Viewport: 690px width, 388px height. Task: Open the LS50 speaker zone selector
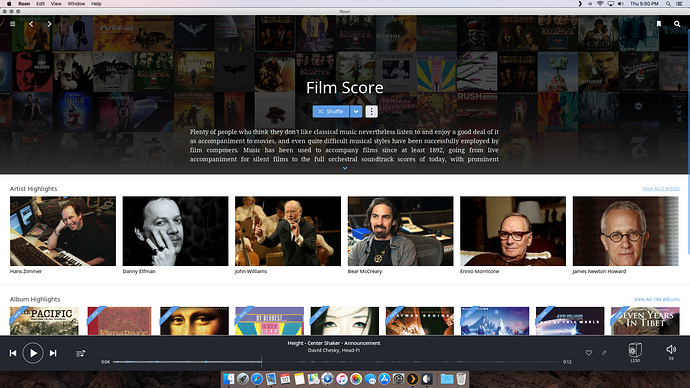[635, 352]
